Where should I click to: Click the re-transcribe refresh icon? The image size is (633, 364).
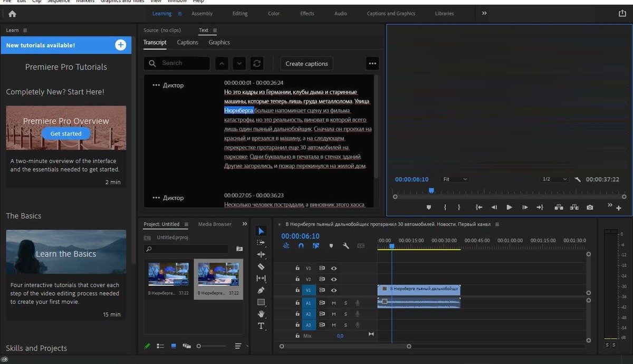(x=257, y=63)
